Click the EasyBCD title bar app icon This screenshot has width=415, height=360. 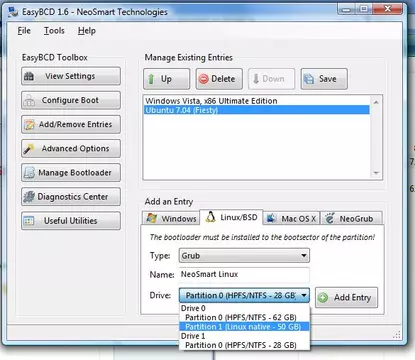(x=13, y=12)
